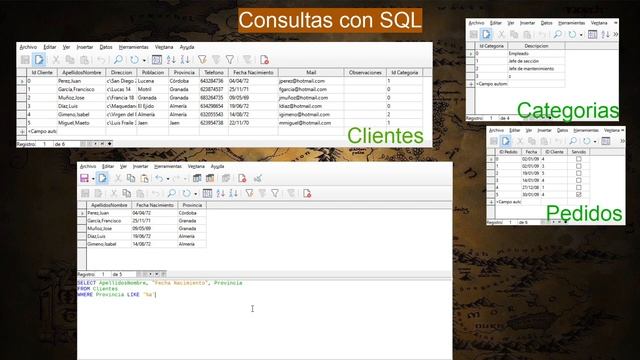Expand toolbar overflow chevron in Pedidos window
This screenshot has width=640, height=360.
[x=622, y=141]
